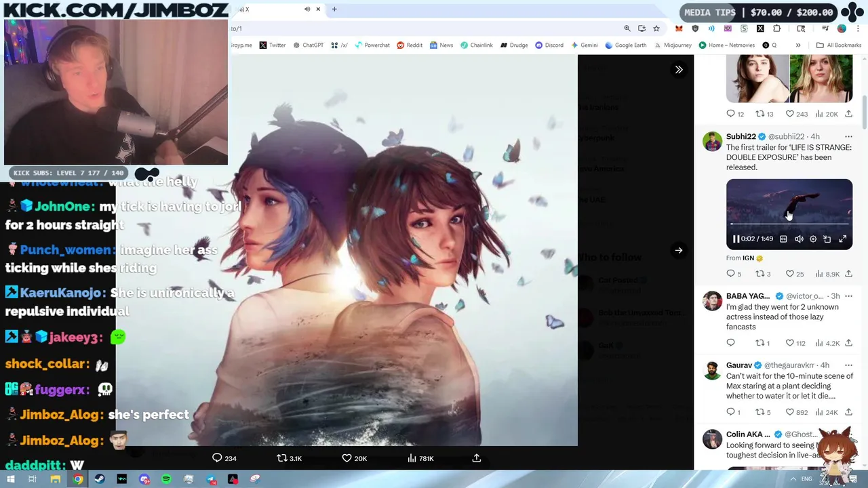This screenshot has width=868, height=488.
Task: Seek along the trailer video progress bar
Action: 789,224
